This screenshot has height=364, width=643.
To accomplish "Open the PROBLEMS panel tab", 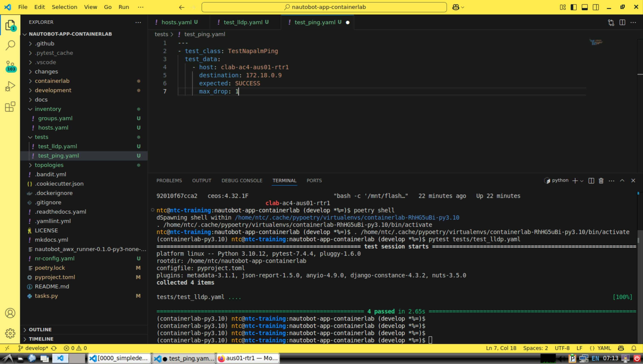I will click(x=169, y=181).
